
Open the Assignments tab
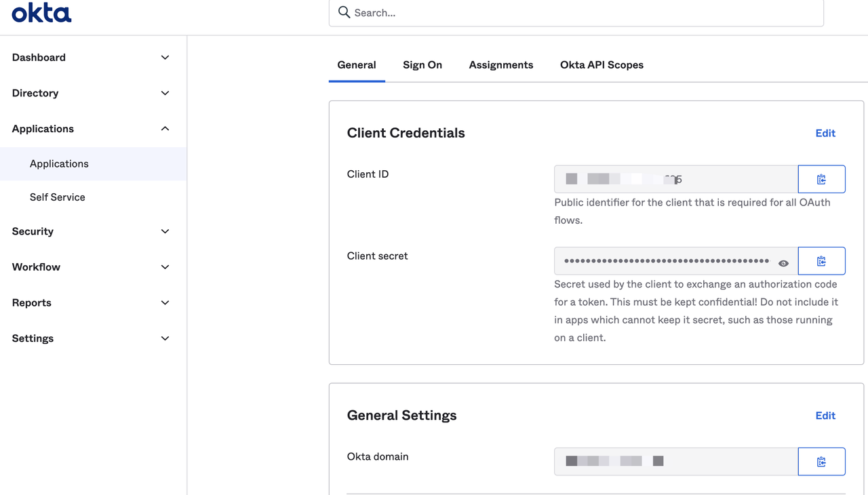click(x=500, y=65)
